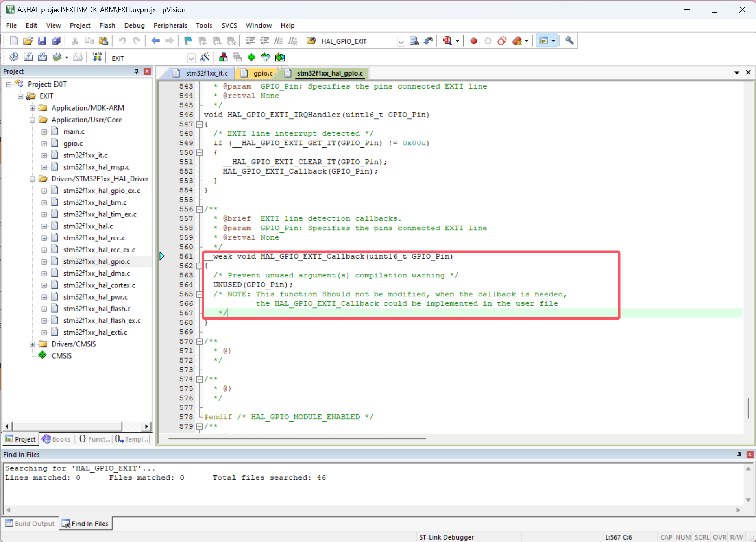Select the Configure Tools wrench icon
Viewport: 756px width, 542px height.
coord(569,41)
